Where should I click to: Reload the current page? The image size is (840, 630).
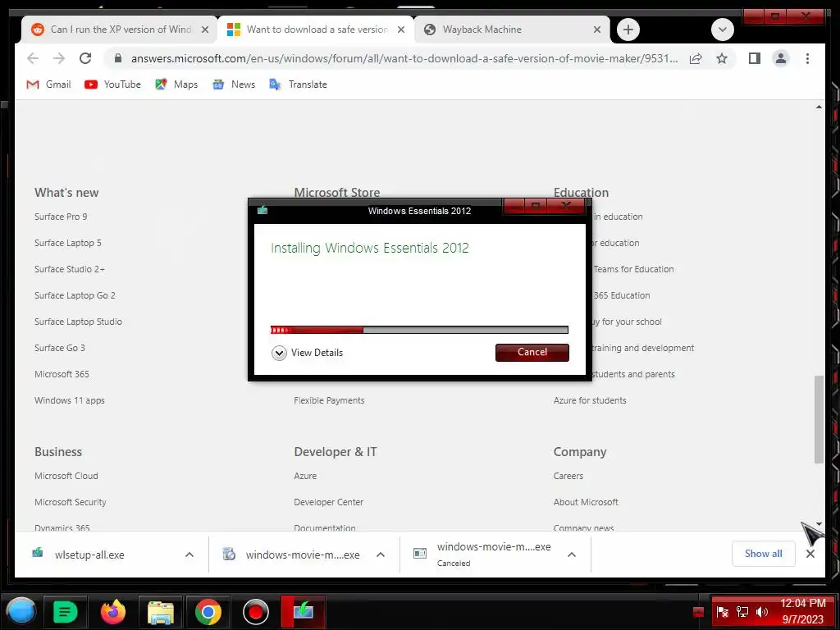[85, 58]
